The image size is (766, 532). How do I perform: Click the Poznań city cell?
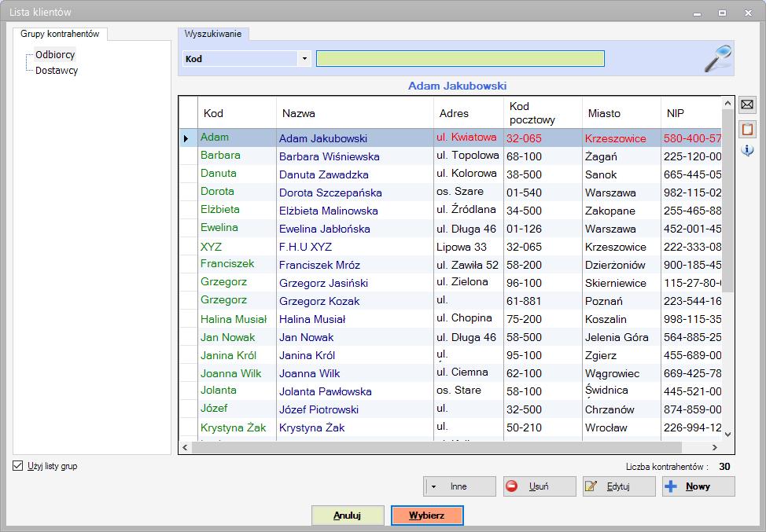(x=621, y=301)
